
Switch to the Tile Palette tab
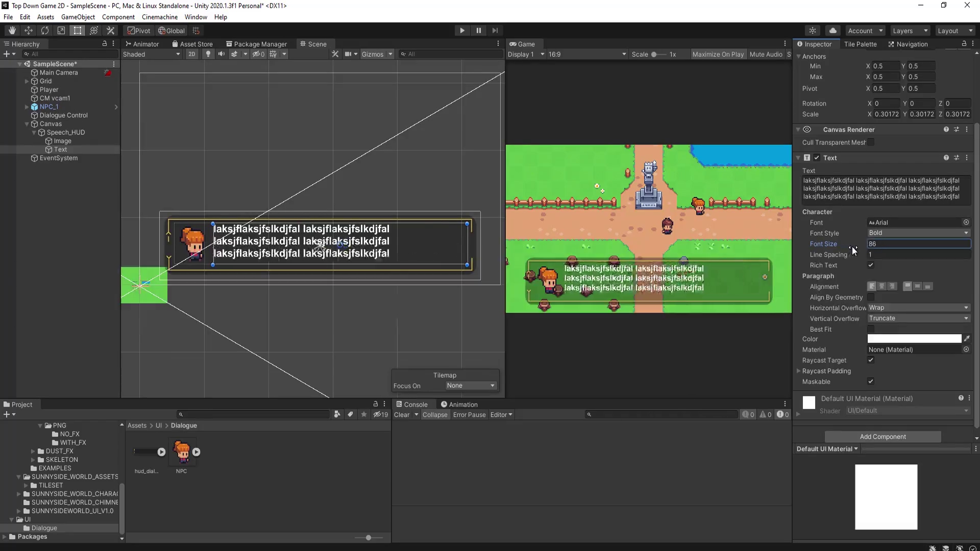coord(860,44)
